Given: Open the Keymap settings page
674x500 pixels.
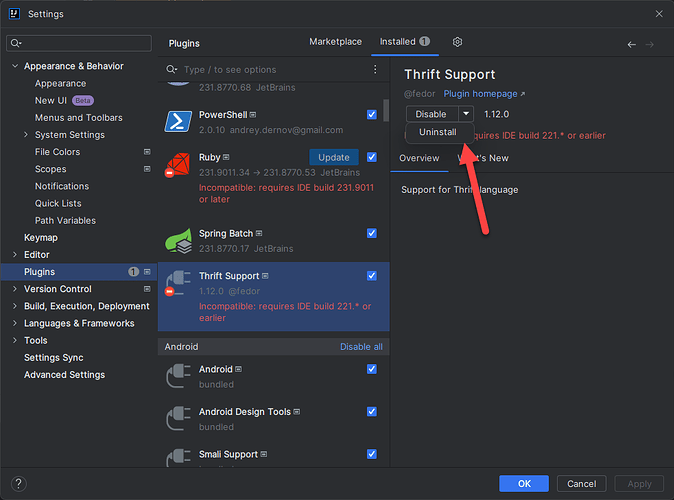Looking at the screenshot, I should point(41,238).
